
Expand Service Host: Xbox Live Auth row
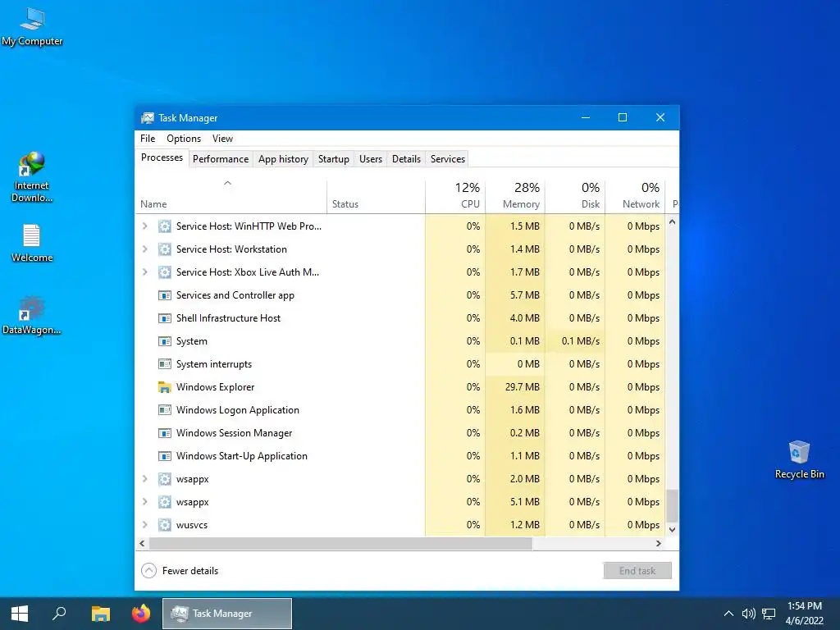click(x=144, y=272)
